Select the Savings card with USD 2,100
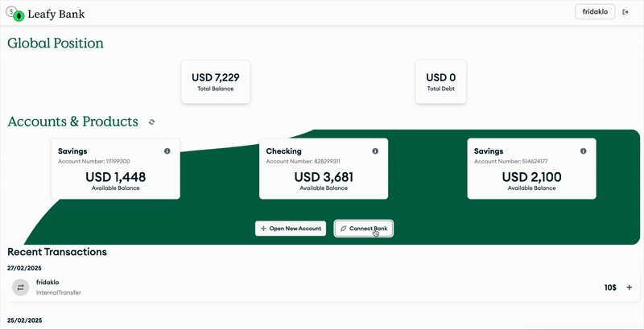Viewport: 644px width, 330px height. coord(531,168)
